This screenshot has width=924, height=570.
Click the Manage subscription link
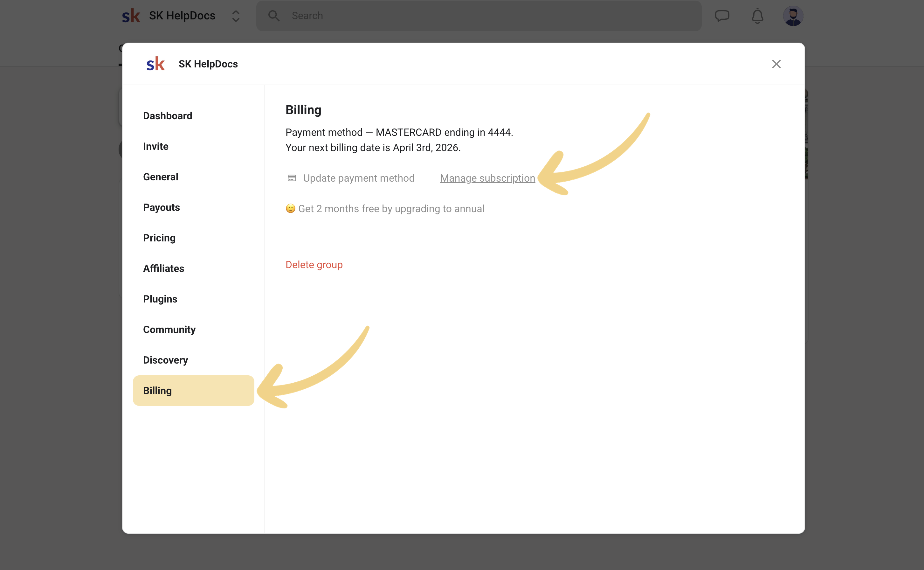pyautogui.click(x=487, y=178)
